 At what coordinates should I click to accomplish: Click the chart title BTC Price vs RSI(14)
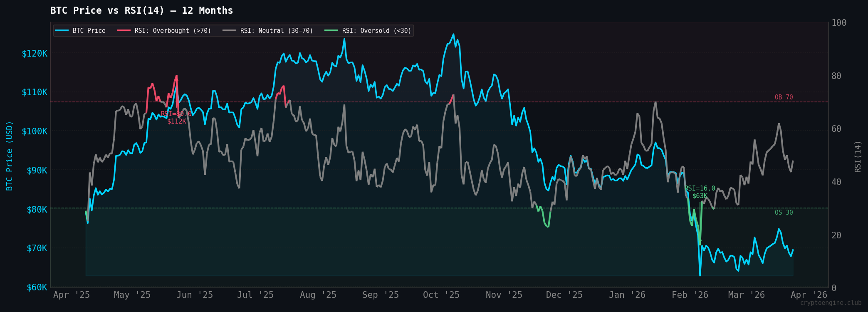tap(141, 10)
